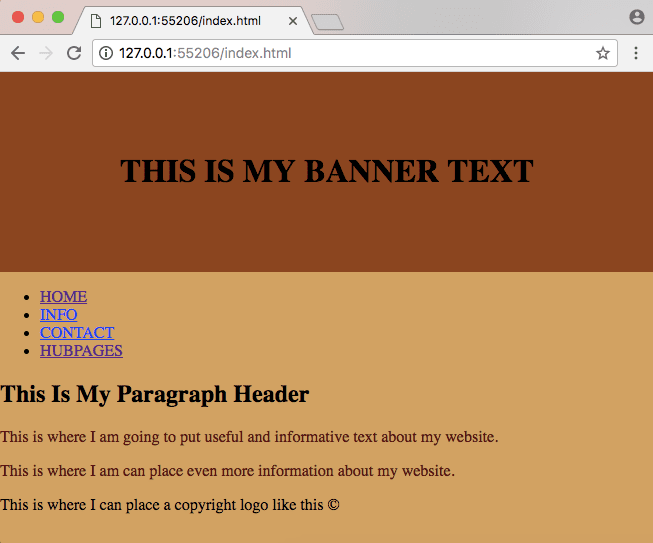Go back using the browser back arrow
Image resolution: width=653 pixels, height=543 pixels.
(18, 53)
